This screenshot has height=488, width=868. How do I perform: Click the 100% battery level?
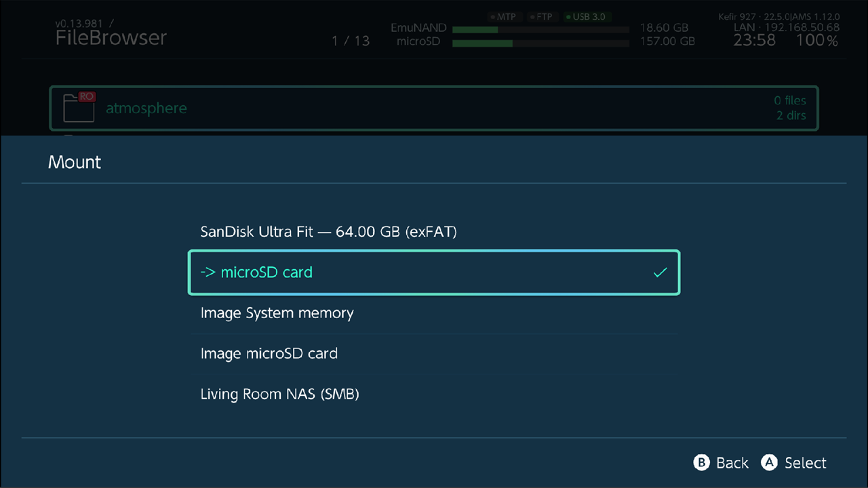tap(817, 41)
